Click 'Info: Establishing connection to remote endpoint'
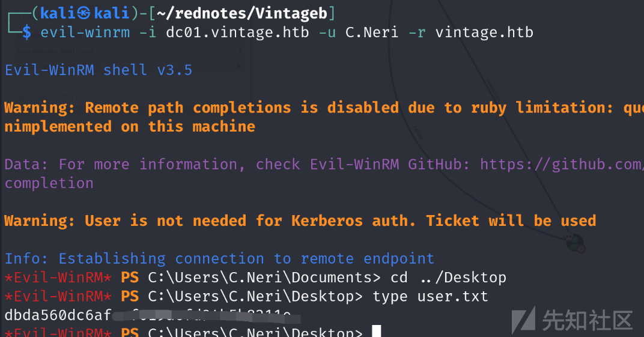Viewport: 644px width, 337px height. coord(219,258)
